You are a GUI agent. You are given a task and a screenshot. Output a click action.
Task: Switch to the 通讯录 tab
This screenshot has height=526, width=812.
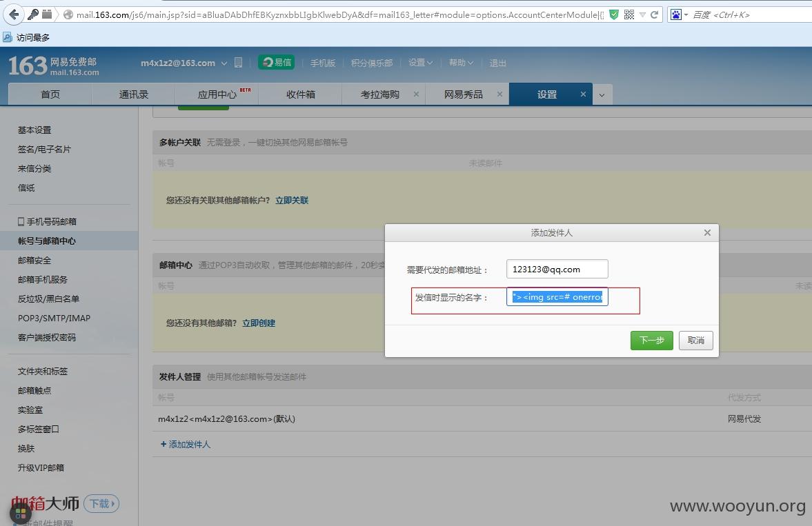(x=134, y=94)
